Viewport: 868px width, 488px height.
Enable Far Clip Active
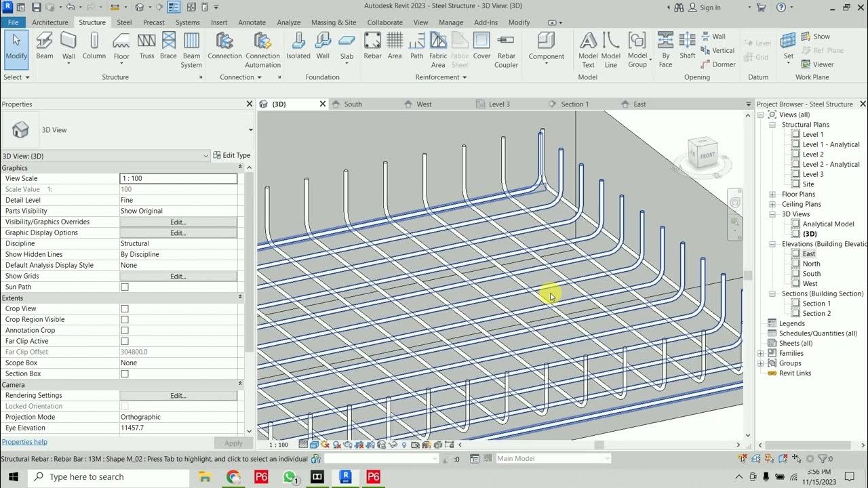(x=125, y=341)
